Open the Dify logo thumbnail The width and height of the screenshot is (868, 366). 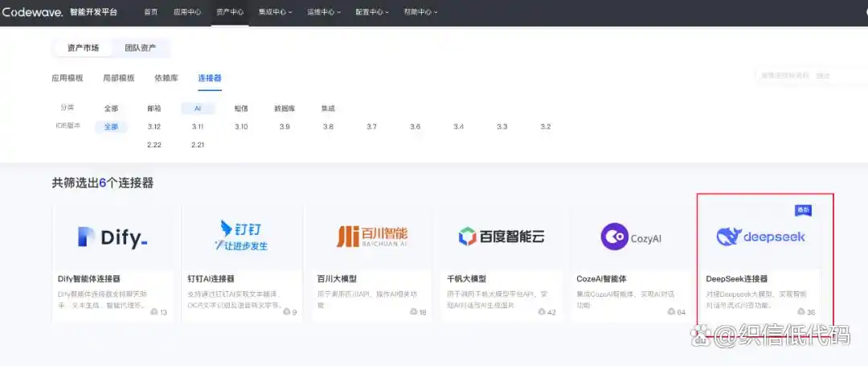[x=113, y=237]
